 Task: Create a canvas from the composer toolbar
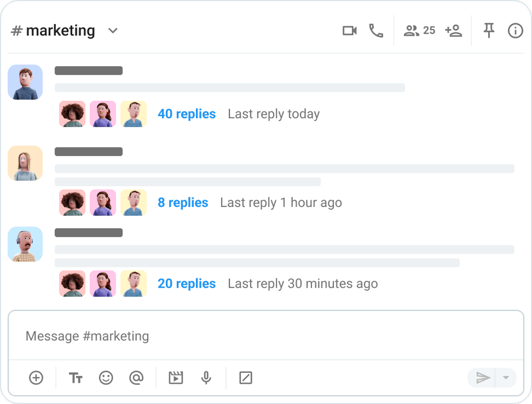[245, 378]
